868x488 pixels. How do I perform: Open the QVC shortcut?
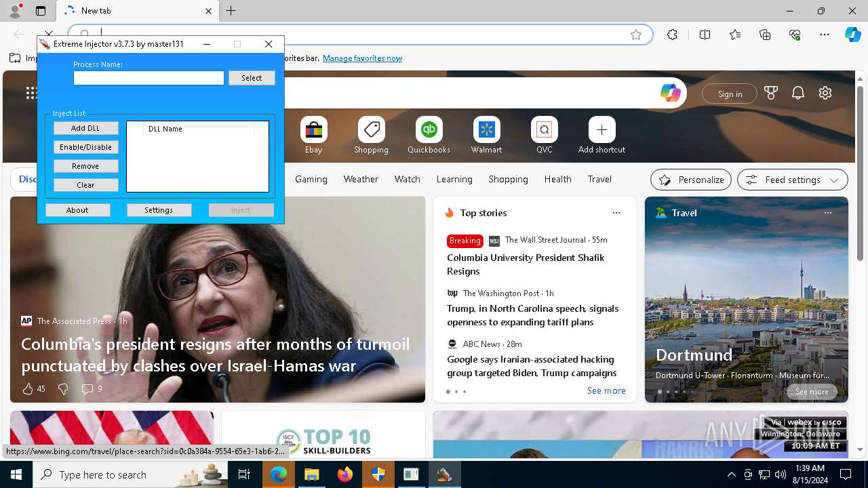[x=544, y=136]
